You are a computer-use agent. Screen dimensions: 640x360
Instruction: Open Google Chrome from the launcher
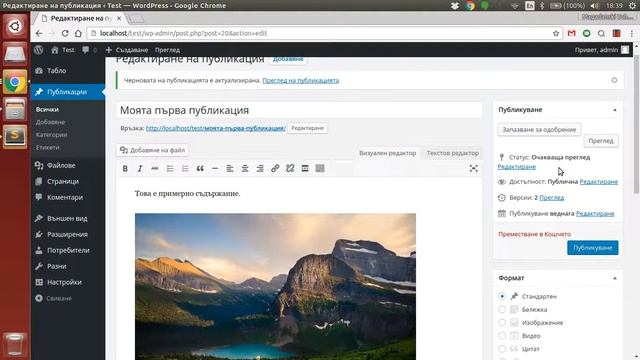pyautogui.click(x=15, y=82)
